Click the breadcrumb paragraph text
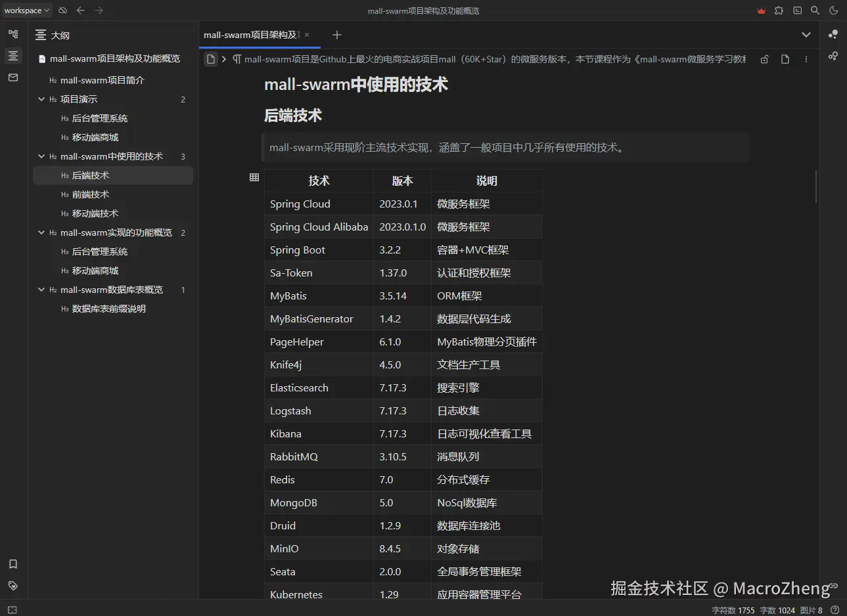Screen dimensions: 847x616 point(490,59)
